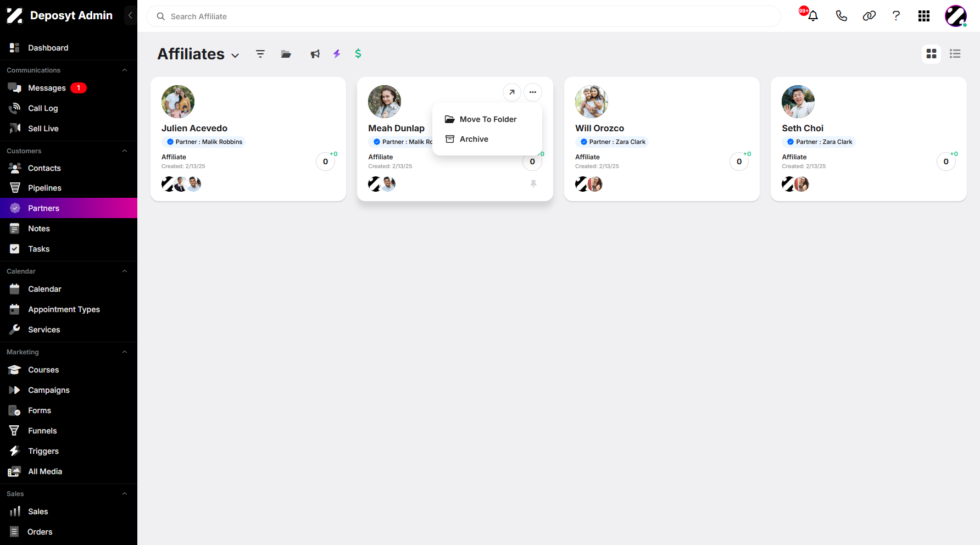Viewport: 980px width, 545px height.
Task: Open the filter icon beside Affiliates
Action: coord(260,54)
